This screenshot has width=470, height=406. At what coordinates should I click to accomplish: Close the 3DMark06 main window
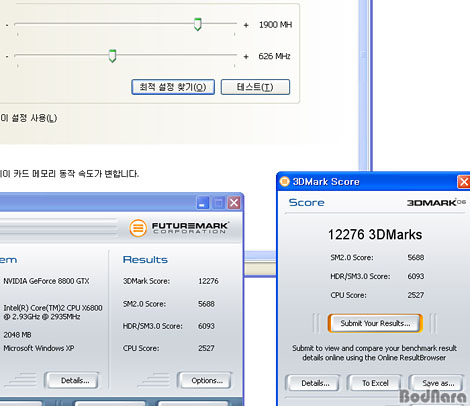(234, 203)
